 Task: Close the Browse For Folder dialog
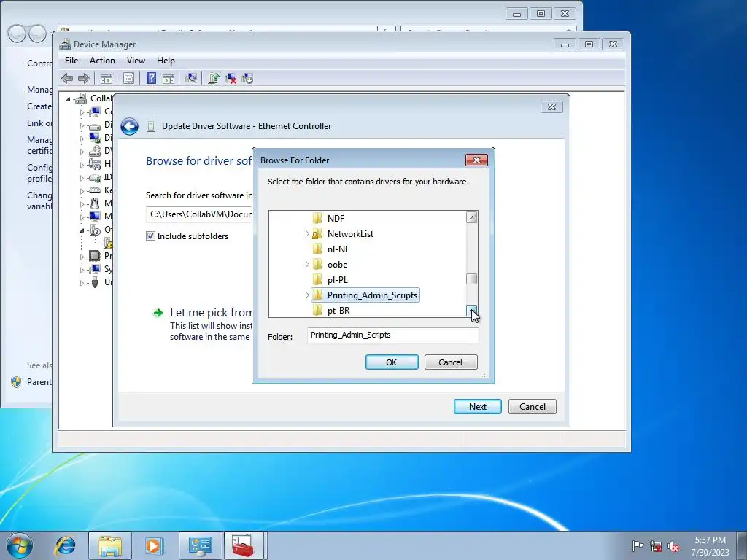click(476, 160)
